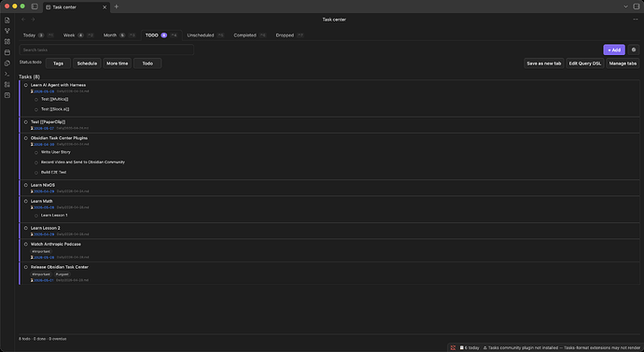644x352 pixels.
Task: Open the command palette terminal icon
Action: pos(7,74)
